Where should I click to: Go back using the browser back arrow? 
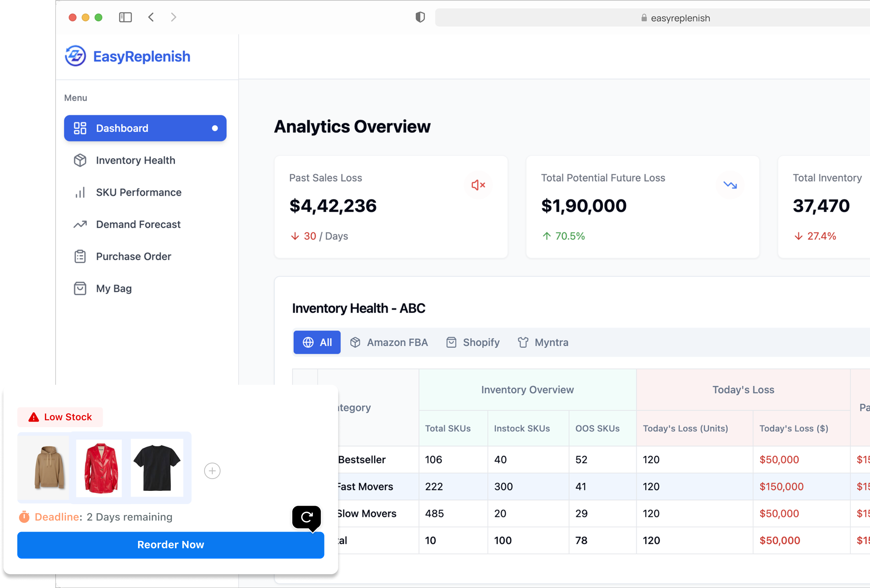151,17
